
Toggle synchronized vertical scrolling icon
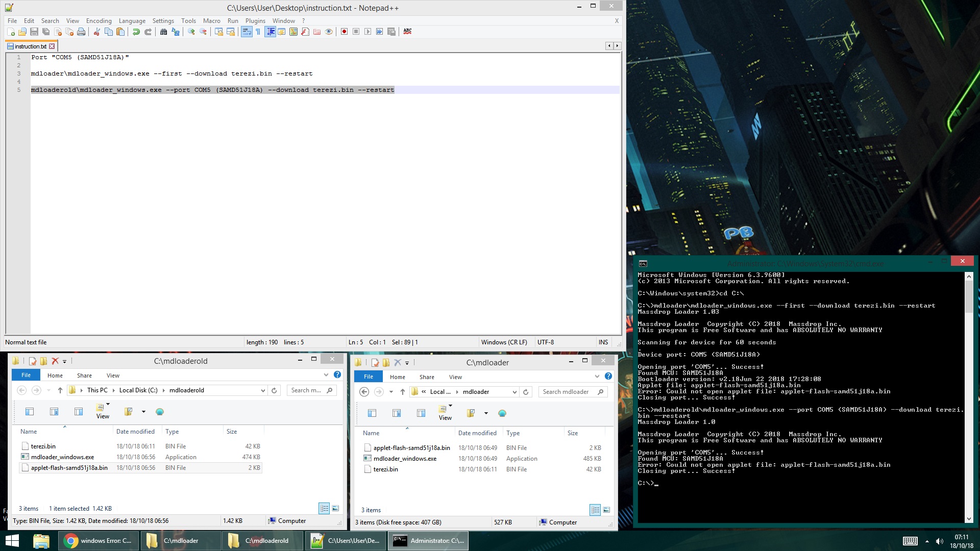pos(218,32)
